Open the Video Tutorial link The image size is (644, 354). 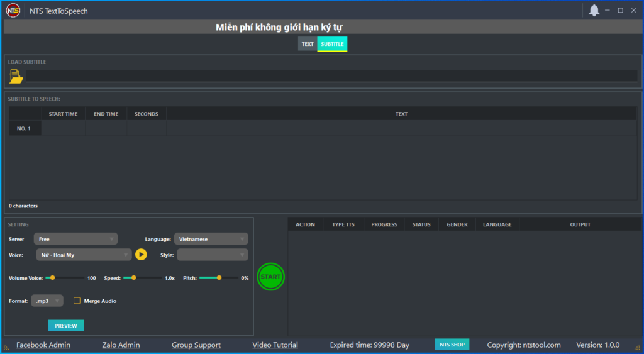(275, 345)
